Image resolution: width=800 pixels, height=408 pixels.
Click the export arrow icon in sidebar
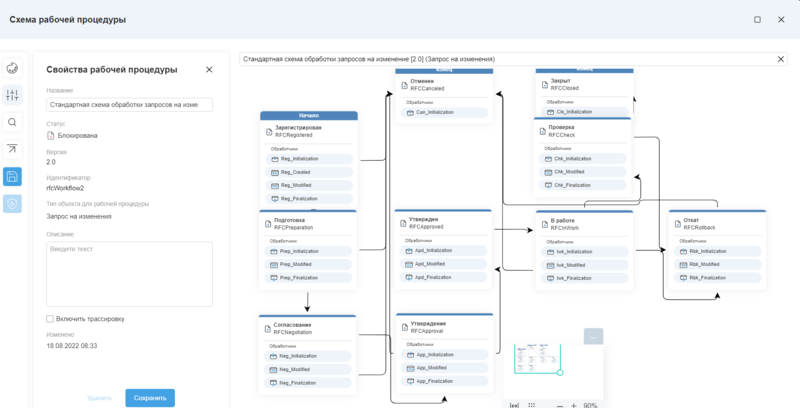coord(12,149)
